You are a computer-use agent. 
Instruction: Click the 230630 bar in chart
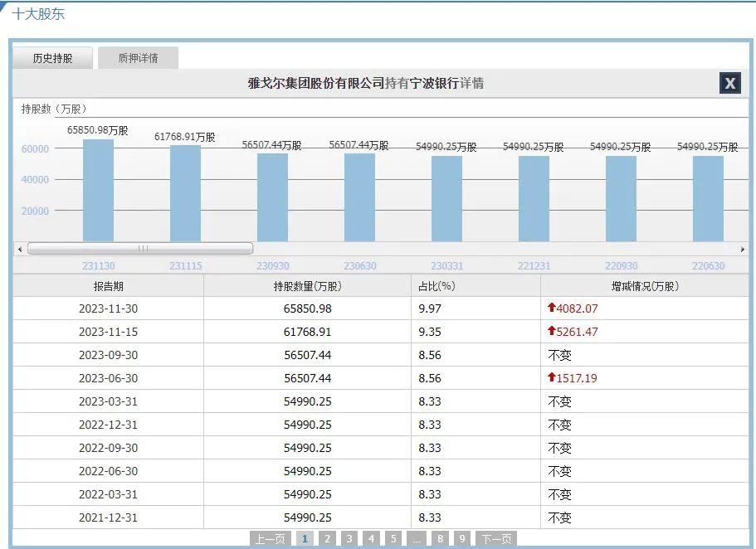tap(359, 197)
